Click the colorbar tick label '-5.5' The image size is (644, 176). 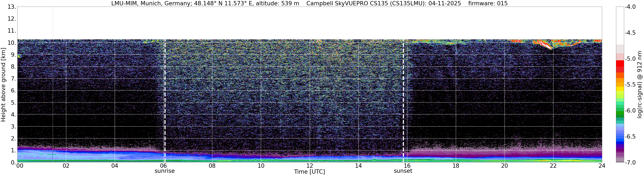[631, 85]
